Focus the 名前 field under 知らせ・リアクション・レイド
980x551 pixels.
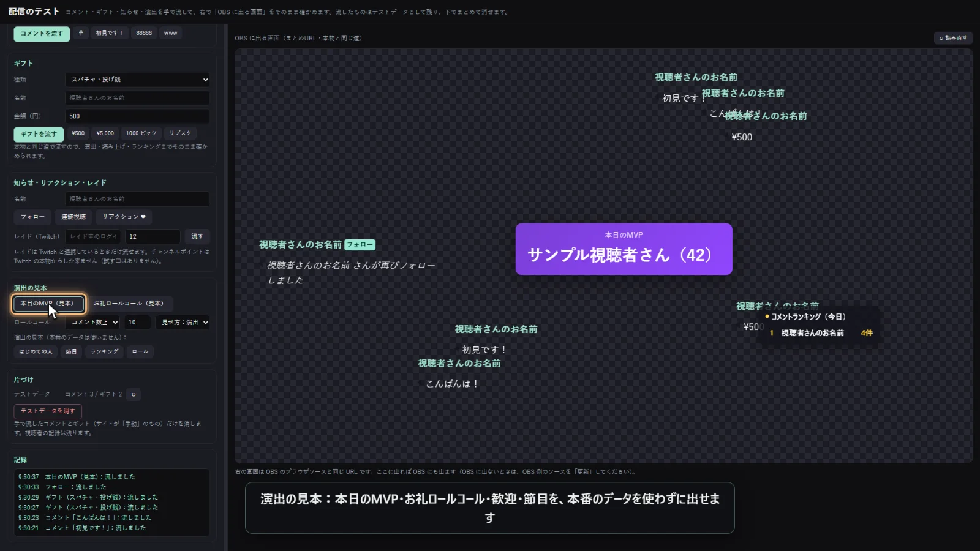pyautogui.click(x=137, y=199)
